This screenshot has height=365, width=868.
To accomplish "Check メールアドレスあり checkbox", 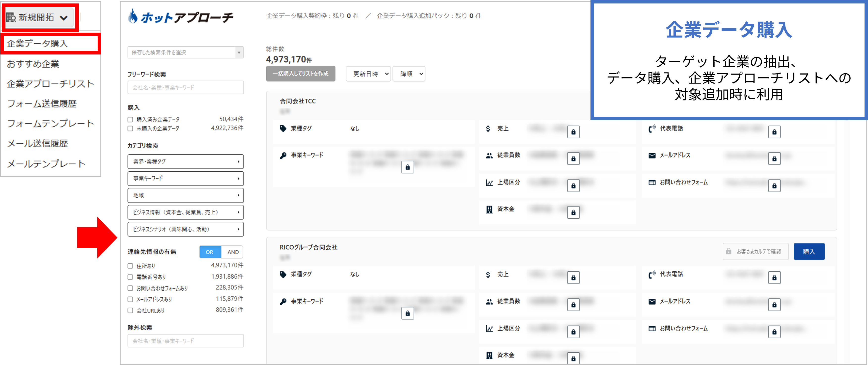I will [x=130, y=299].
